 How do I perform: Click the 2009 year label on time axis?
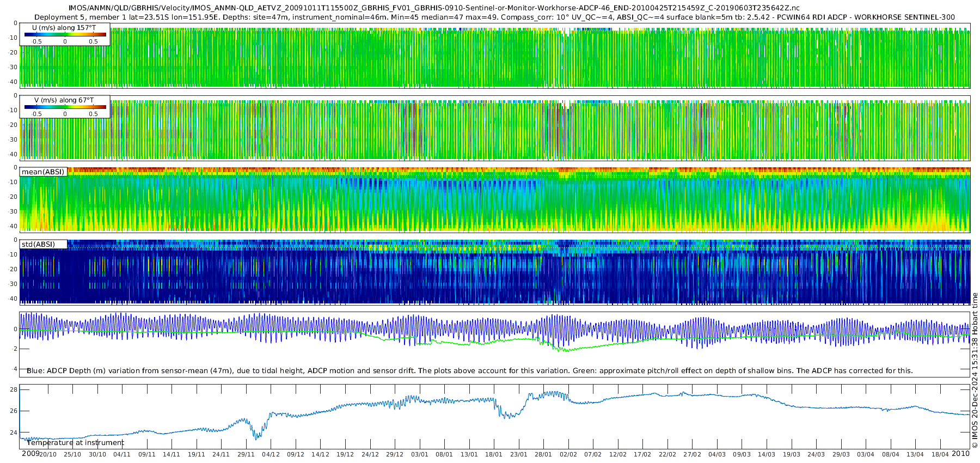tap(30, 454)
